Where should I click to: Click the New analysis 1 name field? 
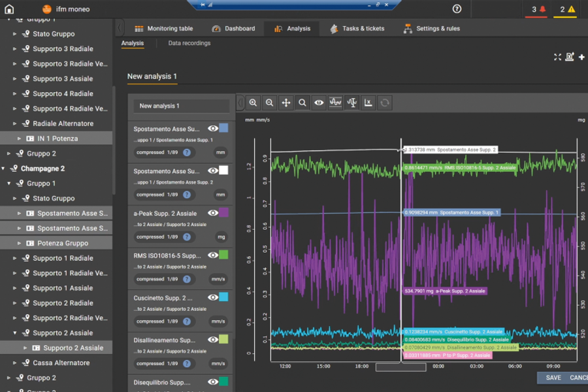coord(182,106)
